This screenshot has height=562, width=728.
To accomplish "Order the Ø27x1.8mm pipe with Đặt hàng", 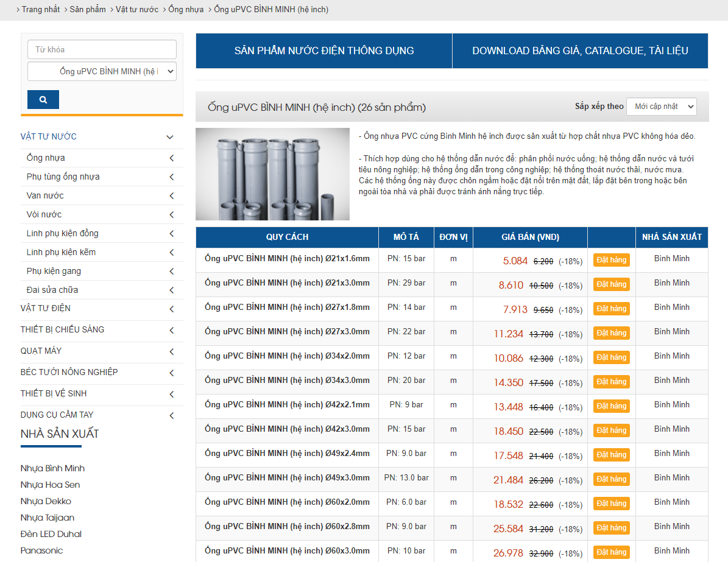I will click(612, 309).
